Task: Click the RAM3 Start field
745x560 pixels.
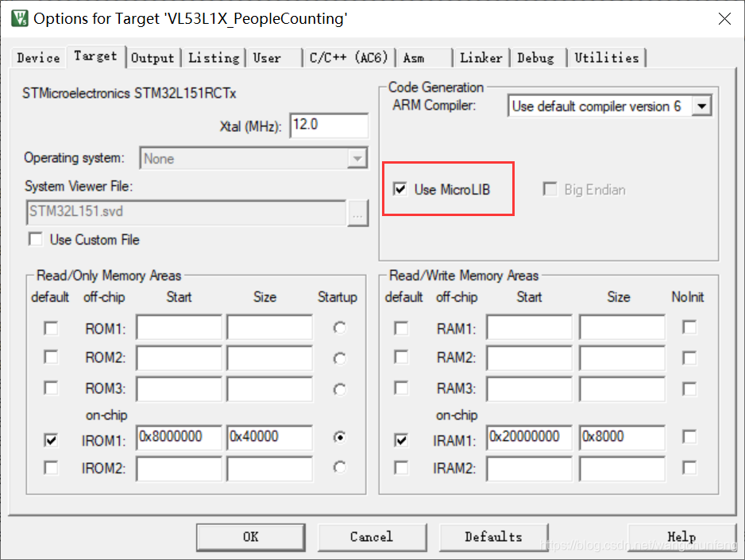Action: click(529, 389)
